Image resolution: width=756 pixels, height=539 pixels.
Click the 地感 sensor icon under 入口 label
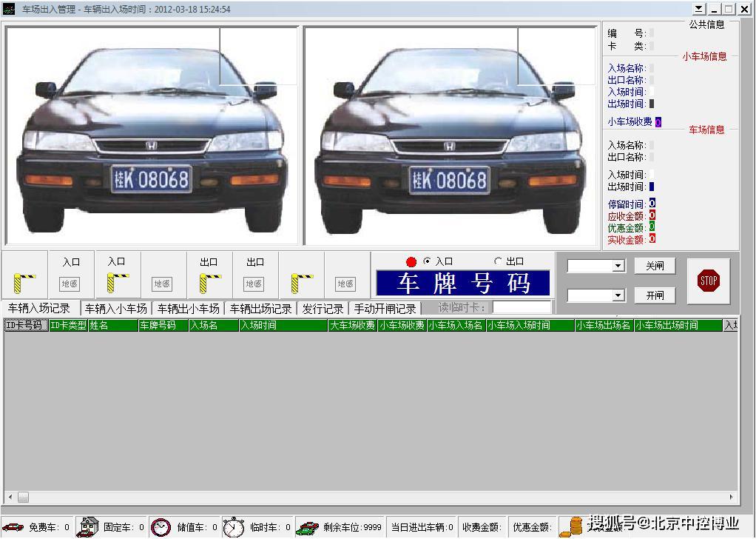coord(70,284)
